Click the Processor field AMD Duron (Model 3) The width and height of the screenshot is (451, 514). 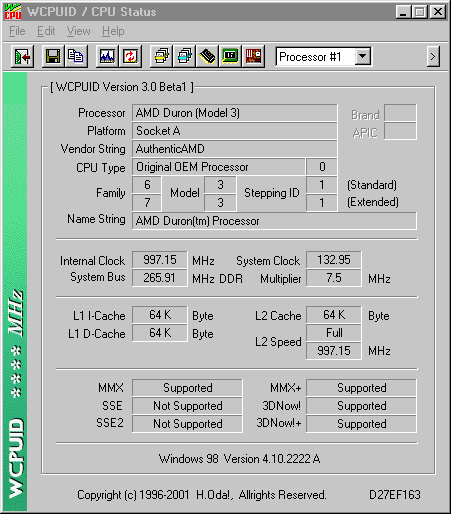pos(235,113)
